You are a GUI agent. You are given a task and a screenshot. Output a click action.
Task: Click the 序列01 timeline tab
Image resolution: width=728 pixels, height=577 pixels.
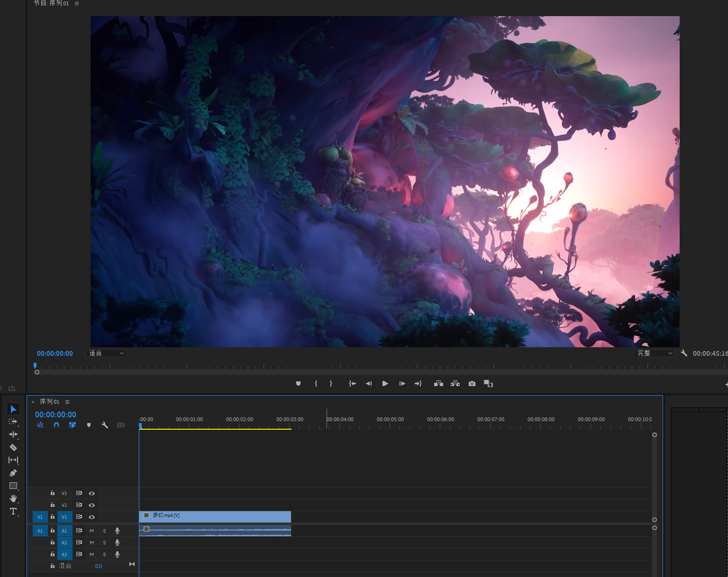tap(50, 402)
